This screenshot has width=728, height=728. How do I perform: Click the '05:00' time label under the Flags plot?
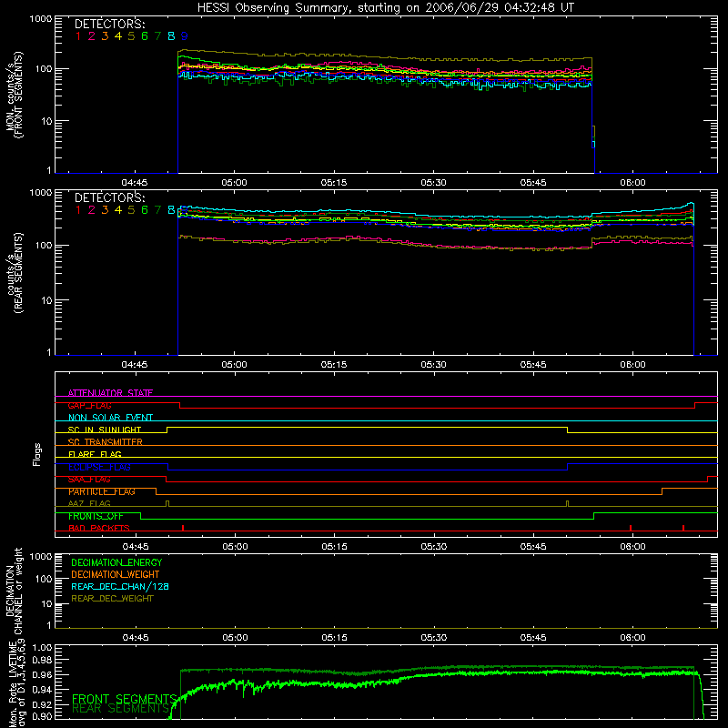click(235, 547)
